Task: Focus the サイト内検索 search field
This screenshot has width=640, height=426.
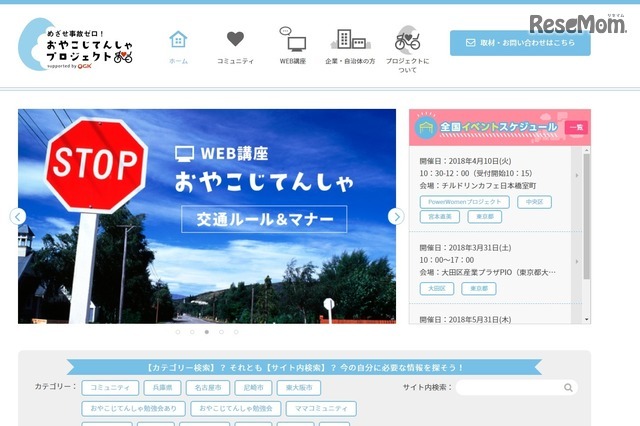Action: [x=508, y=388]
